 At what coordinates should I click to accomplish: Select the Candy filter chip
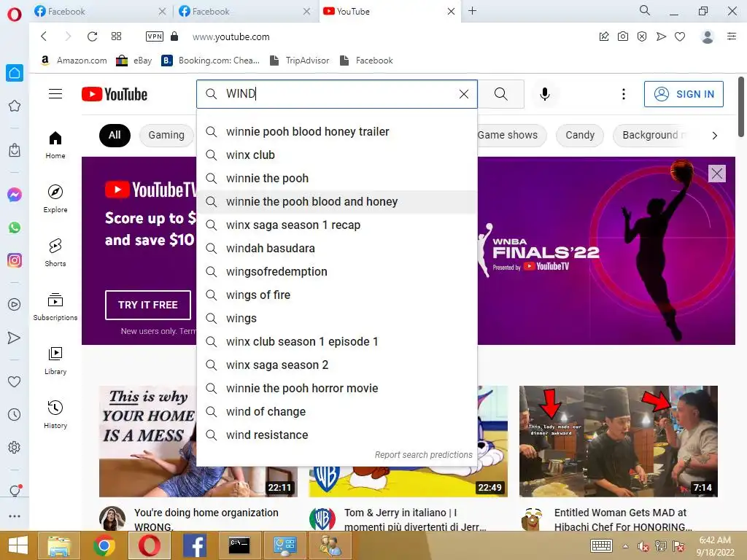(x=580, y=135)
